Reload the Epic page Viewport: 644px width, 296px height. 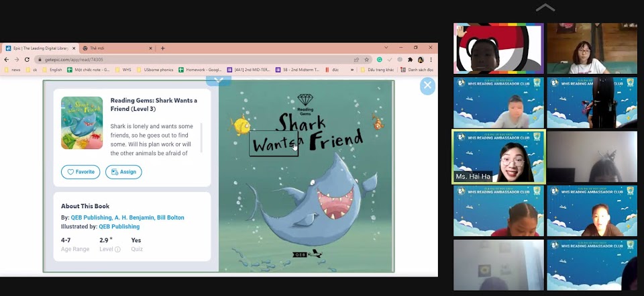(x=27, y=60)
